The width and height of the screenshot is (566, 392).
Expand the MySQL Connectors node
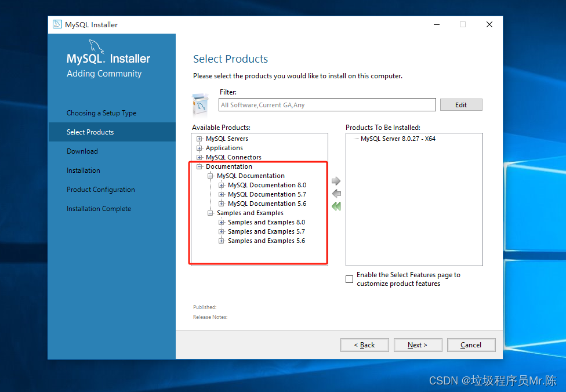pos(199,157)
